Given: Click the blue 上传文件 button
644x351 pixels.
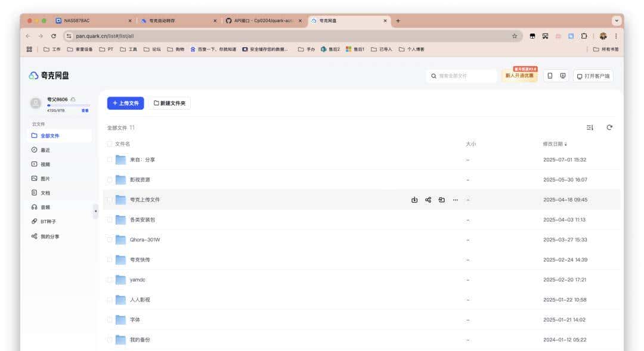Looking at the screenshot, I should (x=125, y=103).
